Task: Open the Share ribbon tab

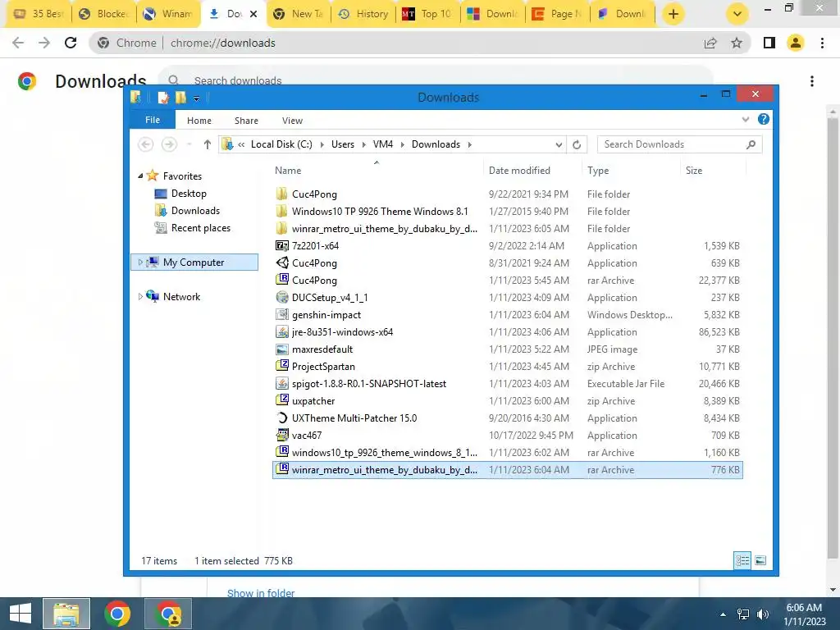Action: click(x=246, y=121)
